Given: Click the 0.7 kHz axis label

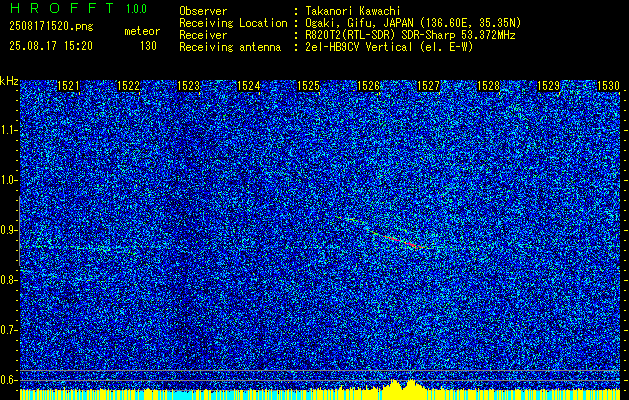Looking at the screenshot, I should coord(8,330).
